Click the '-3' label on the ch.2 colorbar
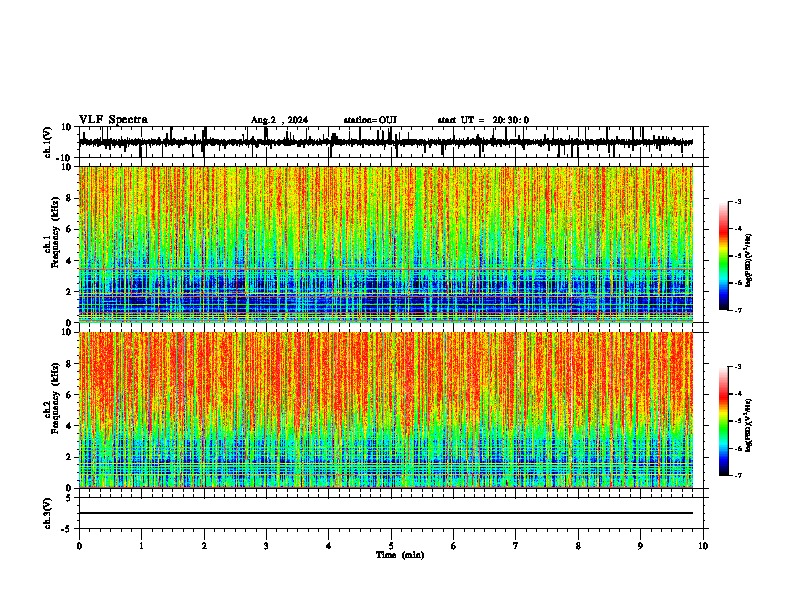This screenshot has width=792, height=612. (x=737, y=367)
